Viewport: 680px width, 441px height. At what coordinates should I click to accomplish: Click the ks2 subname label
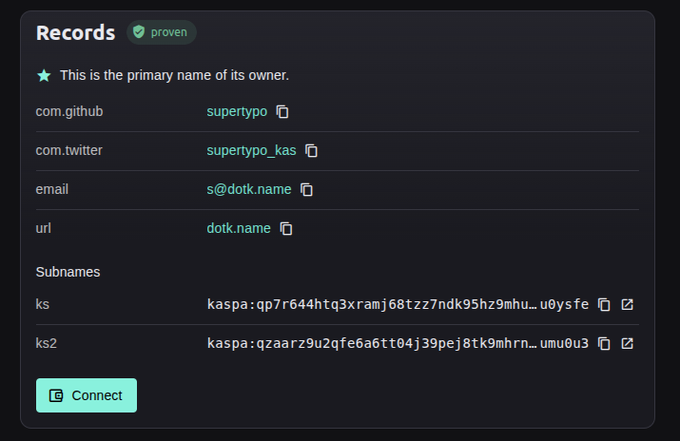(x=46, y=343)
